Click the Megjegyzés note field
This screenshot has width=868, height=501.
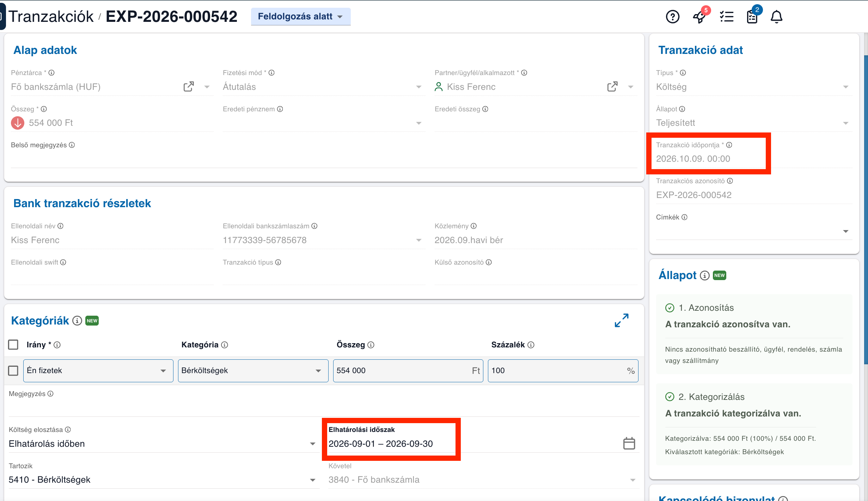[324, 408]
